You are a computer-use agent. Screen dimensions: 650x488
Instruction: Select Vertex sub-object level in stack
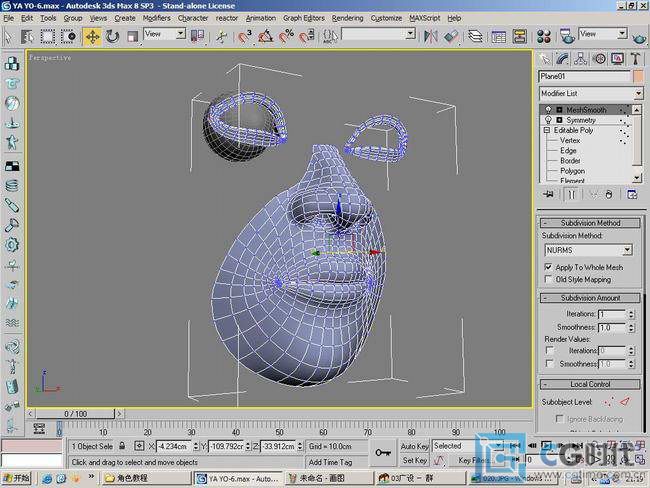pyautogui.click(x=570, y=141)
